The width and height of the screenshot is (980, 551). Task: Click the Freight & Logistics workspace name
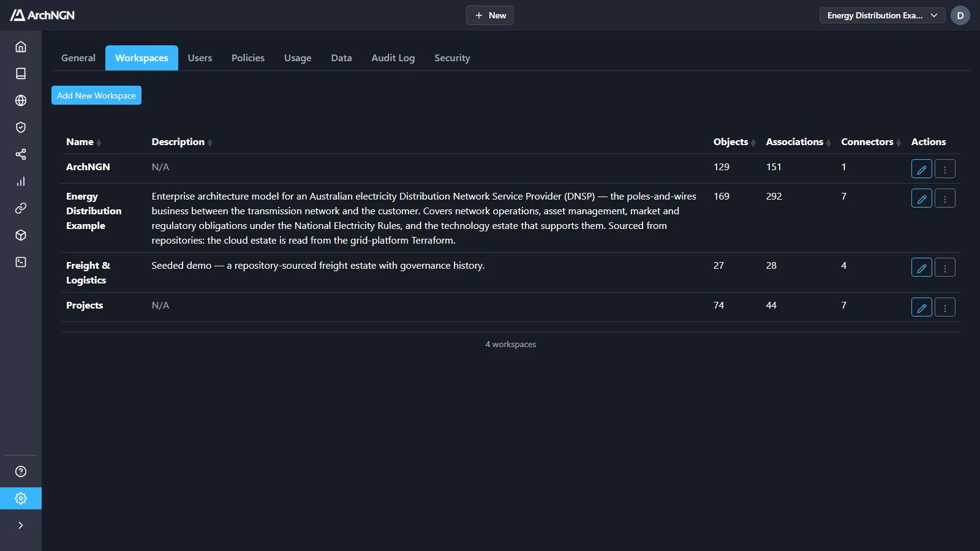88,273
